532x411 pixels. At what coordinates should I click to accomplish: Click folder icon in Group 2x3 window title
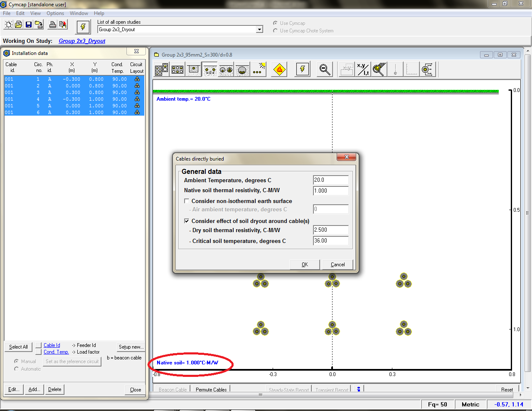[x=157, y=54]
